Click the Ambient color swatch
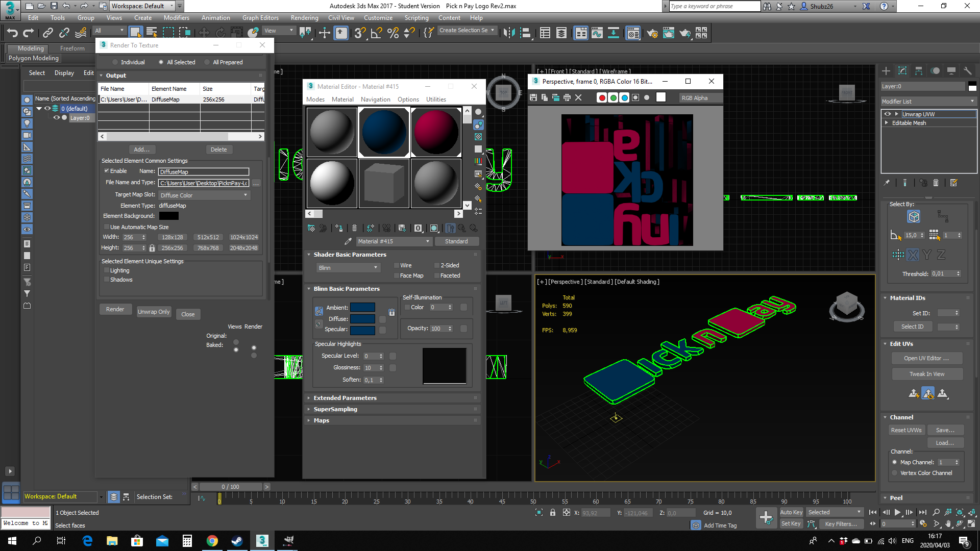 click(x=362, y=307)
